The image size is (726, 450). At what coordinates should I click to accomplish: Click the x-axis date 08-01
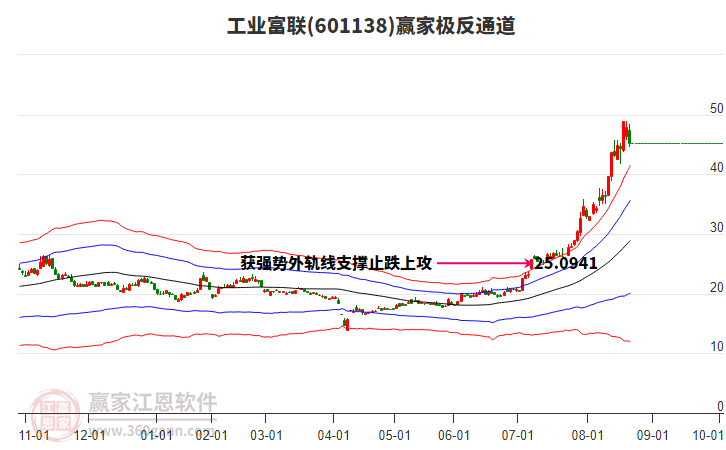click(588, 436)
